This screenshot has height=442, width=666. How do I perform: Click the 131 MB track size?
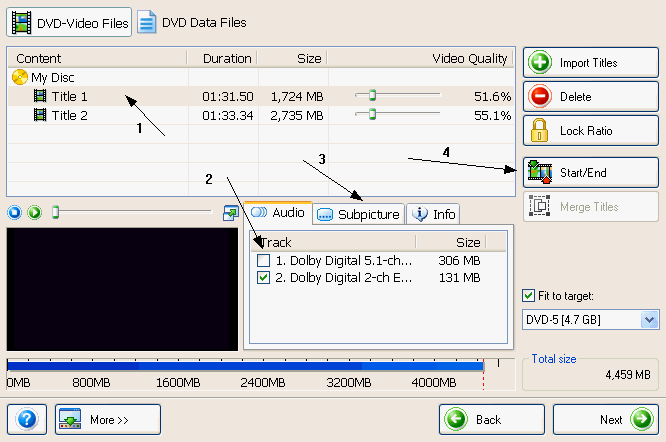[x=459, y=278]
